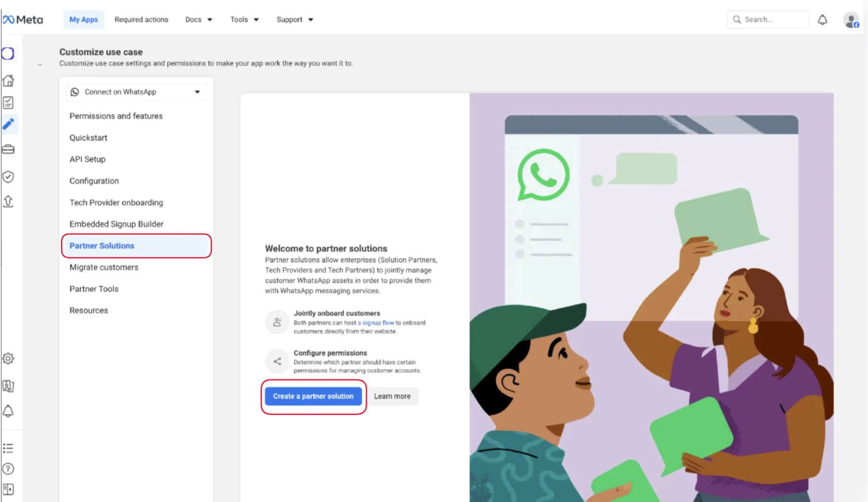868x502 pixels.
Task: Switch to the My Apps tab
Action: coord(84,20)
